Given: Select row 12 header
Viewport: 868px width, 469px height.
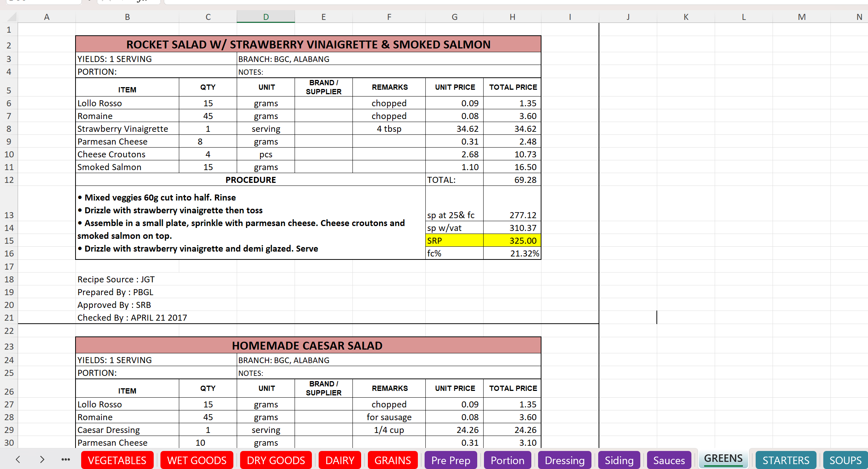Looking at the screenshot, I should [x=9, y=180].
